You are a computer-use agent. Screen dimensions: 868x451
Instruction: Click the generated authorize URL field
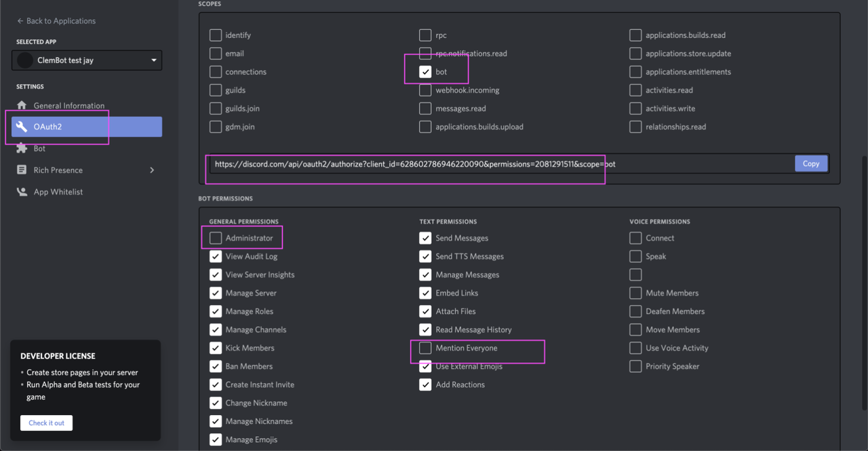pyautogui.click(x=502, y=164)
